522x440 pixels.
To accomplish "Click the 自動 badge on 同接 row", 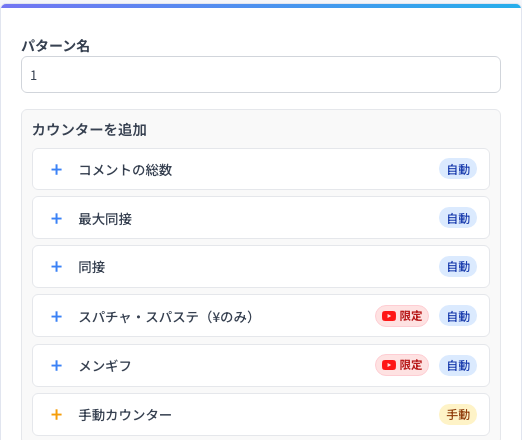I will 458,267.
